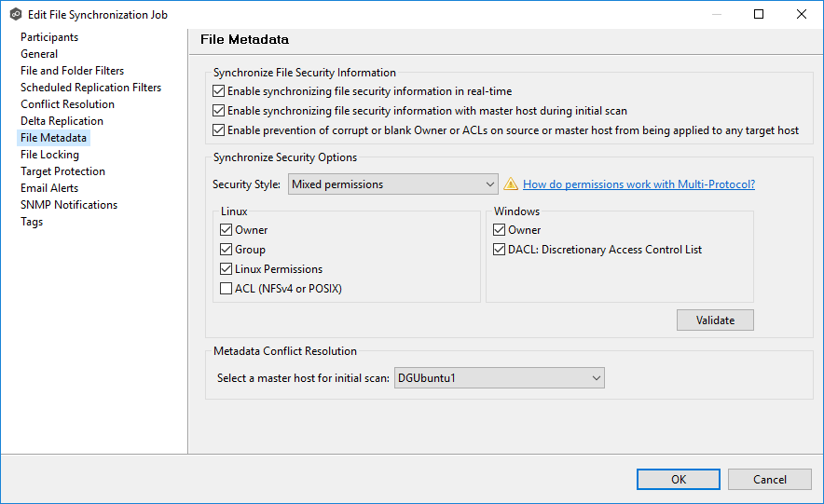Select File Locking in the sidebar

(49, 155)
